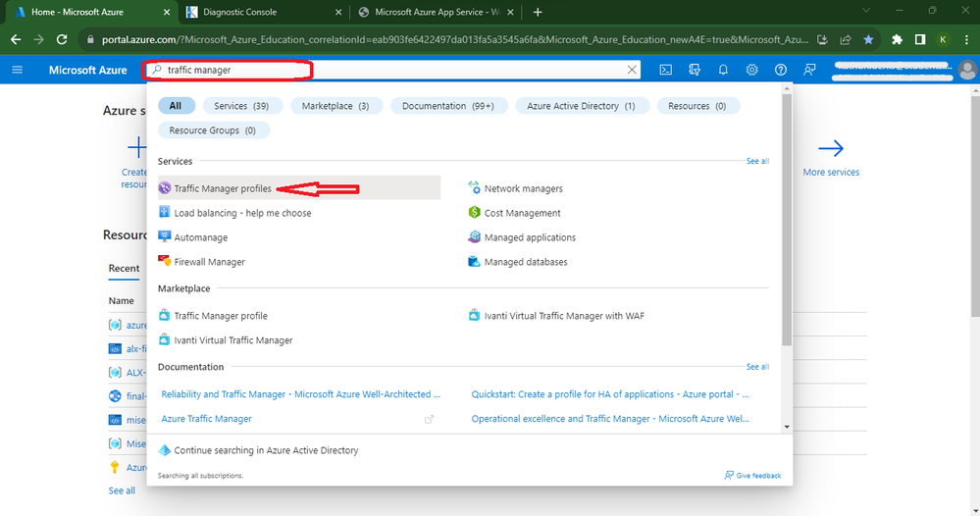Click the Load balancing service icon
Screen dimensions: 980x516
point(165,212)
